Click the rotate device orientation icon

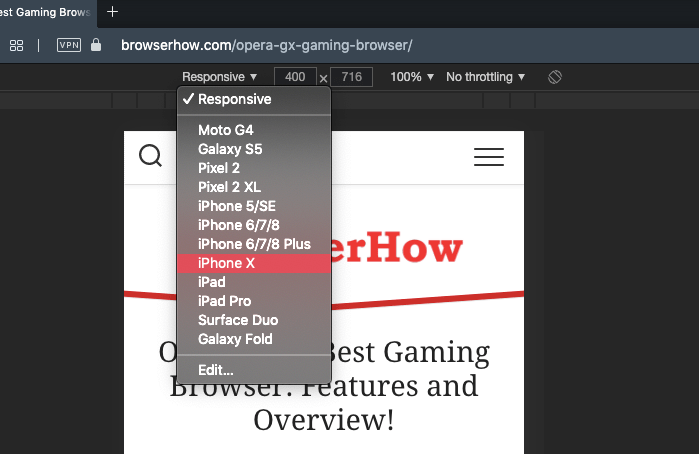[556, 77]
